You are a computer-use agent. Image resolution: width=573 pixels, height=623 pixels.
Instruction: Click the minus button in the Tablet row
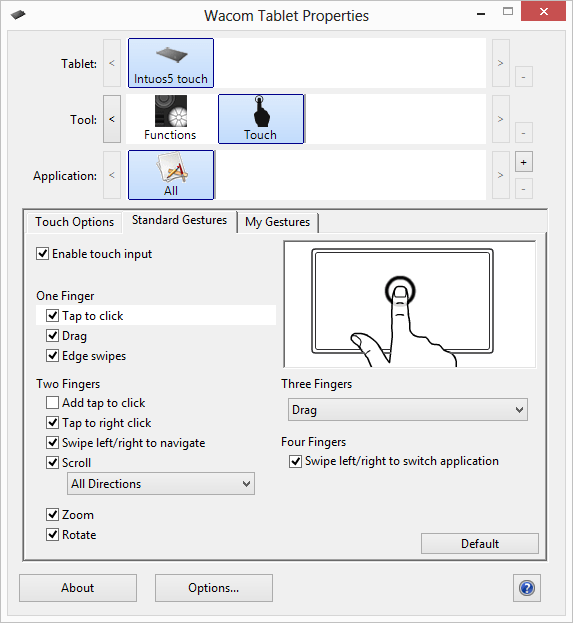pyautogui.click(x=524, y=77)
